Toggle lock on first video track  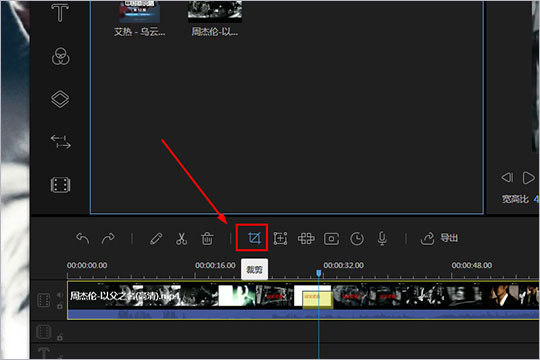click(60, 306)
